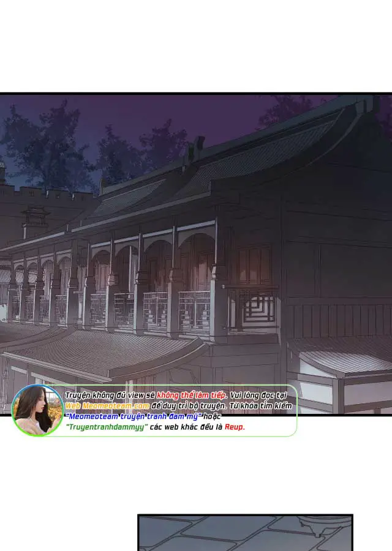Click the red "Reup." word
Image resolution: width=392 pixels, height=551 pixels.
pos(235,427)
